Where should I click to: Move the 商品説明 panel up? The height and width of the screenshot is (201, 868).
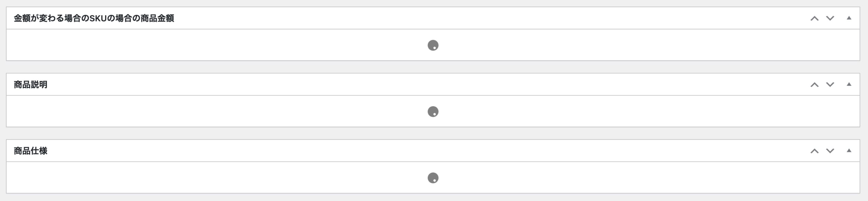point(814,84)
